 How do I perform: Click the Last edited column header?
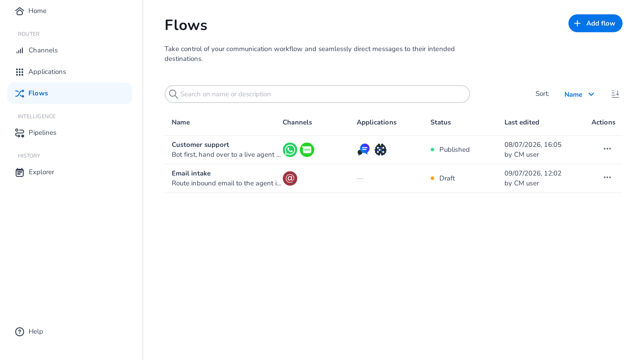point(521,122)
